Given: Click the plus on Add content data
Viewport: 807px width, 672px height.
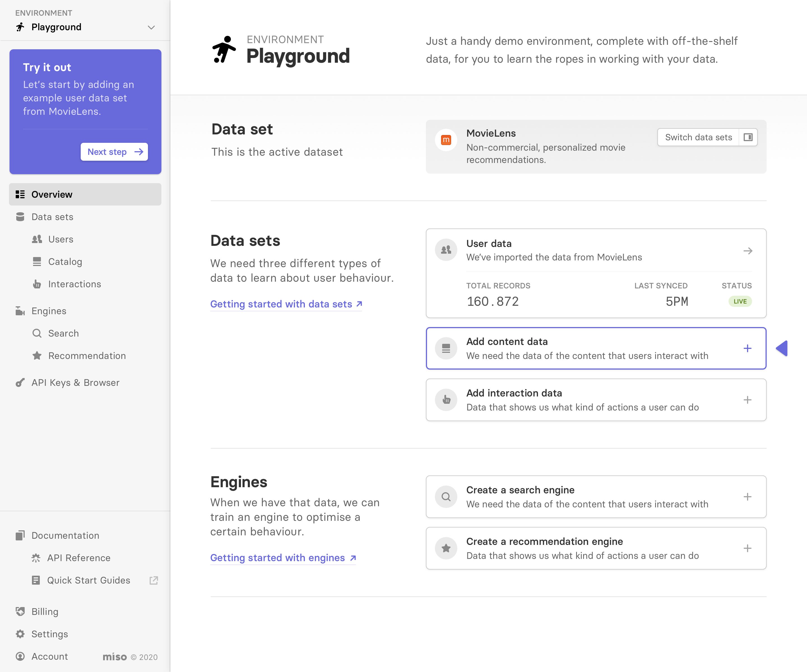Looking at the screenshot, I should 747,348.
